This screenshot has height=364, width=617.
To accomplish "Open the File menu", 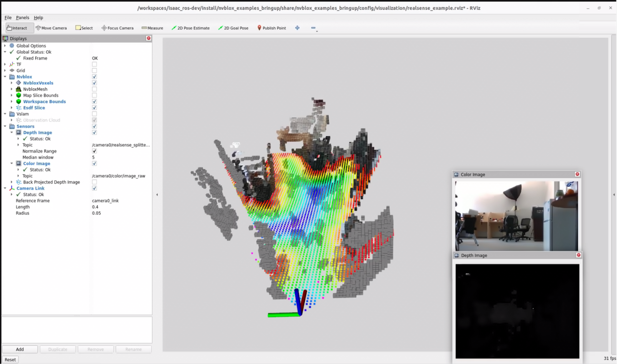I will coord(8,17).
